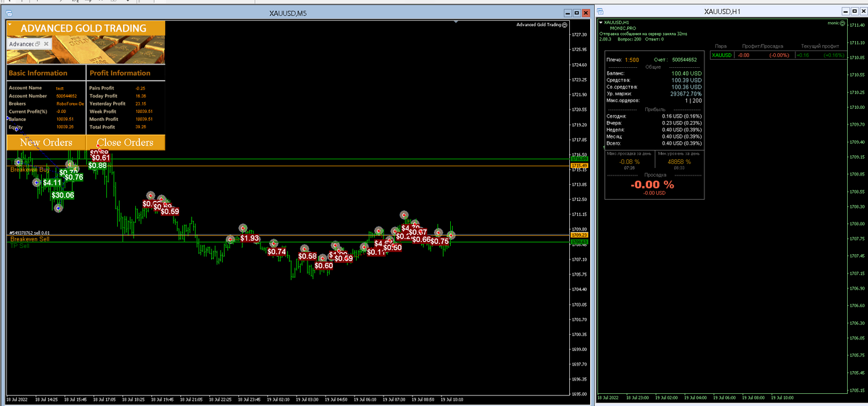Select the sell 0.01 order line label

coord(30,233)
